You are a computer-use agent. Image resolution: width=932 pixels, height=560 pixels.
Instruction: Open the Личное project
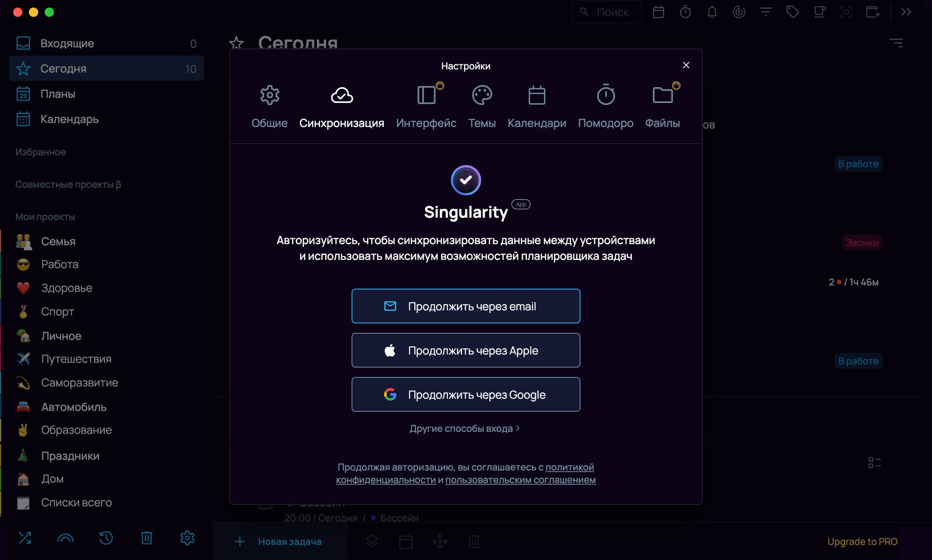tap(107, 336)
